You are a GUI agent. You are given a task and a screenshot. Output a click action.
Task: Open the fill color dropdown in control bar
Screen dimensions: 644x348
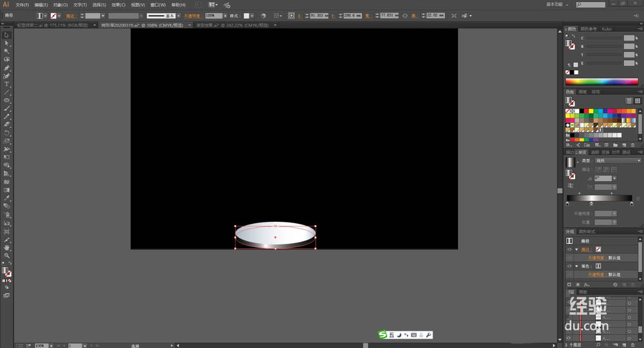pos(45,15)
